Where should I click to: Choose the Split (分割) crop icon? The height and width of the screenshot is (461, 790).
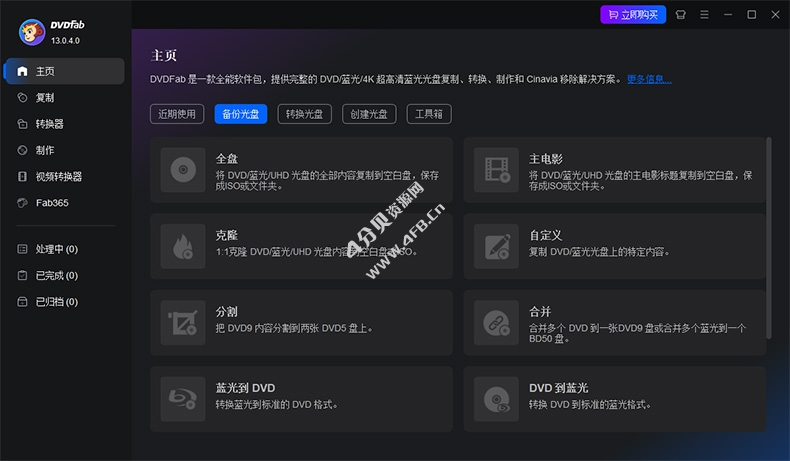[x=182, y=323]
